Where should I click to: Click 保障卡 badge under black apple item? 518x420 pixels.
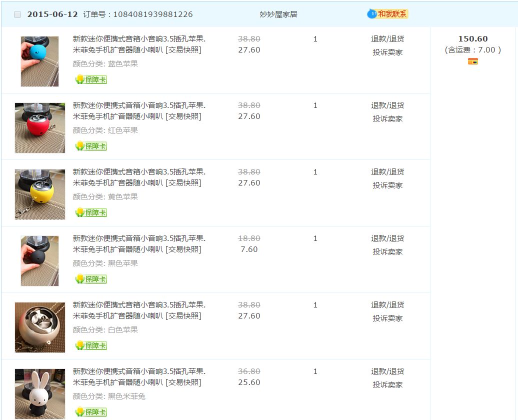(x=91, y=279)
